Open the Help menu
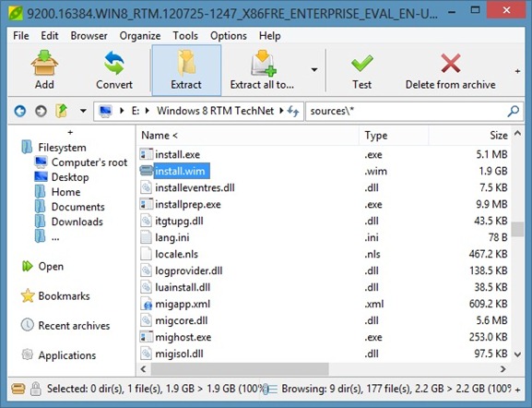This screenshot has height=408, width=532. (x=270, y=36)
